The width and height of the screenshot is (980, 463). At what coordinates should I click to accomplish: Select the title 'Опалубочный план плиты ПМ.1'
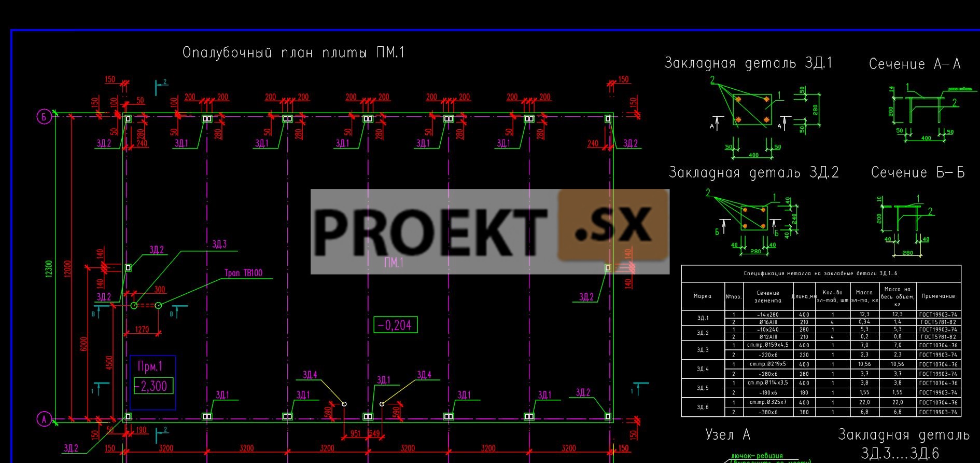[293, 53]
